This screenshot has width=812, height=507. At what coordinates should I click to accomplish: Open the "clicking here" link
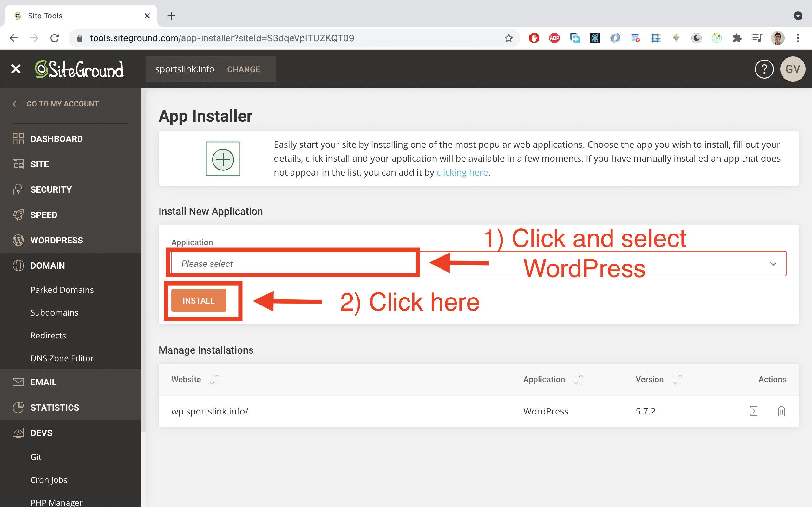tap(462, 172)
